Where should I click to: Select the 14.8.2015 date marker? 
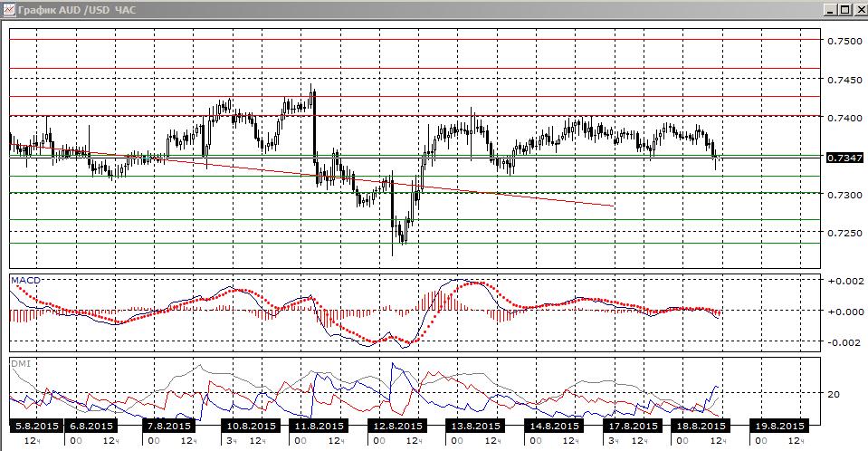(554, 426)
